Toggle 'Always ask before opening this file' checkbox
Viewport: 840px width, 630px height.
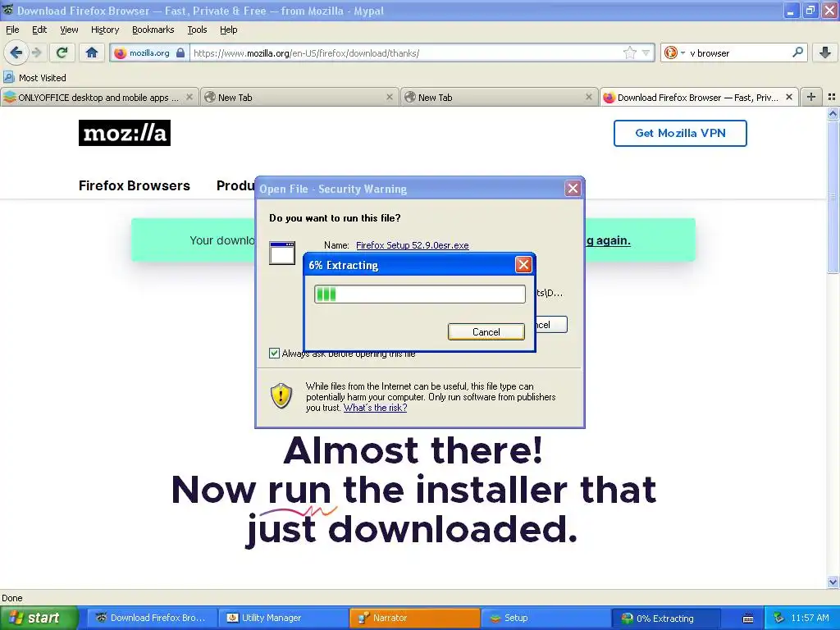[x=274, y=353]
